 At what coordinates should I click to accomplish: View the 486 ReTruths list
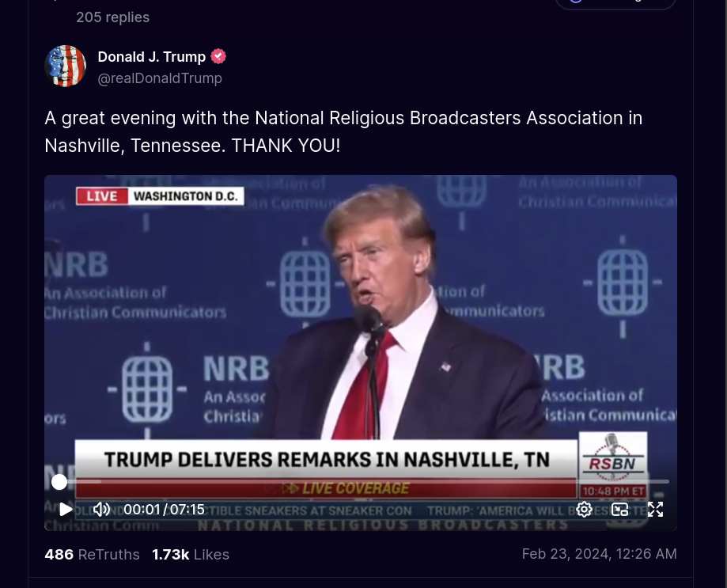[92, 554]
